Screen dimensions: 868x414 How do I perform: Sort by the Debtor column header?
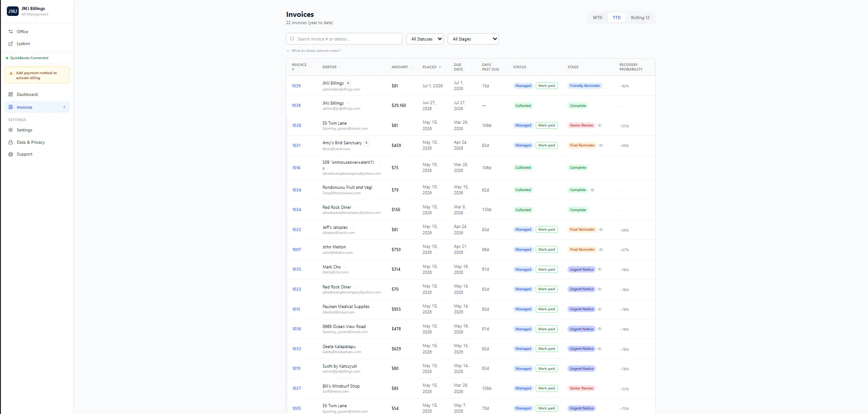pos(331,67)
